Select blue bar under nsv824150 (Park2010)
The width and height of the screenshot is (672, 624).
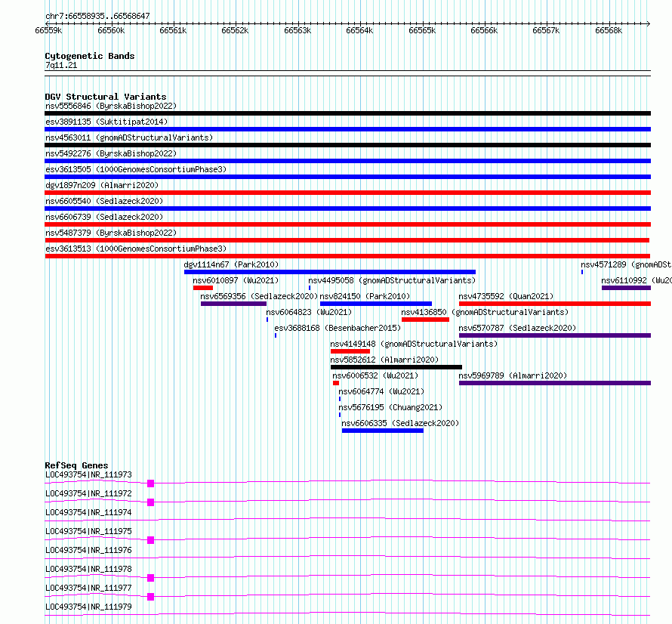pos(376,304)
